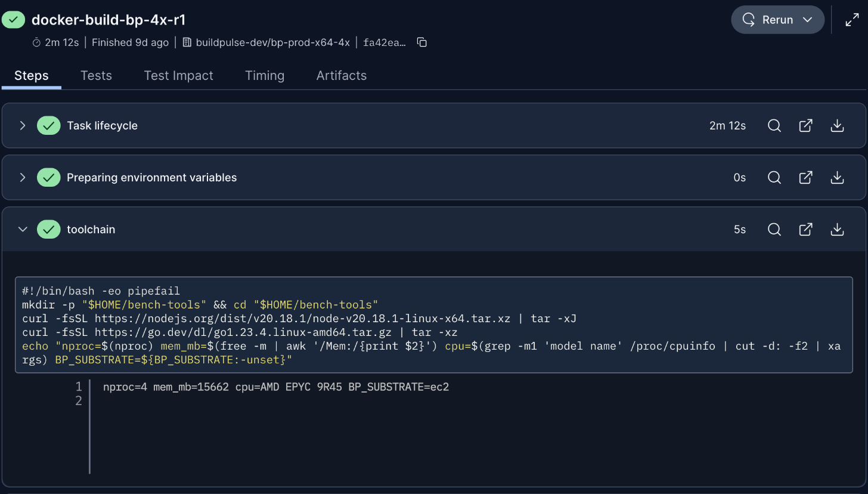The image size is (868, 494).
Task: Click the mkdir bench-tools command line
Action: [x=200, y=305]
